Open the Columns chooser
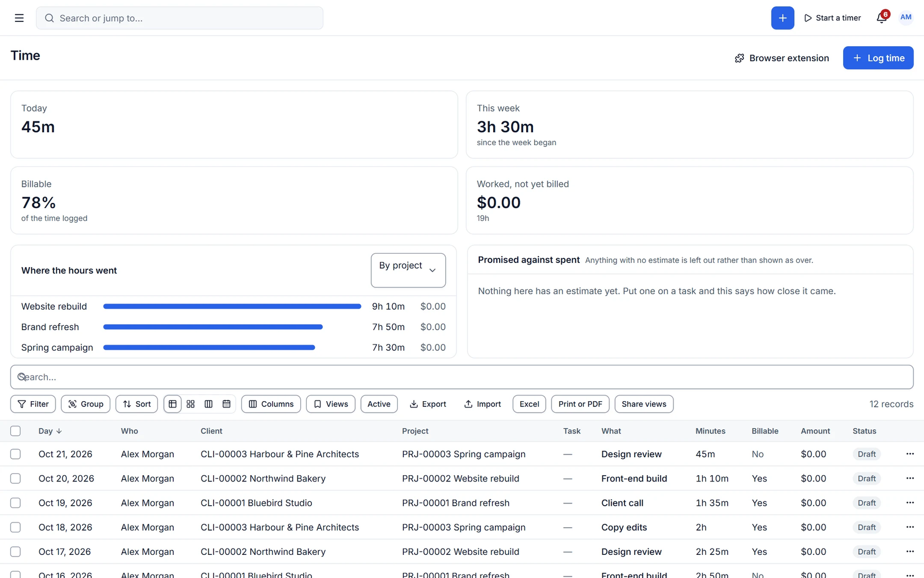The image size is (924, 578). tap(271, 404)
